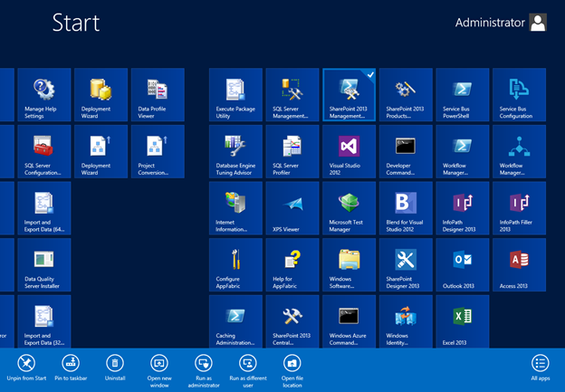Click the Administrator account picture

tap(538, 23)
